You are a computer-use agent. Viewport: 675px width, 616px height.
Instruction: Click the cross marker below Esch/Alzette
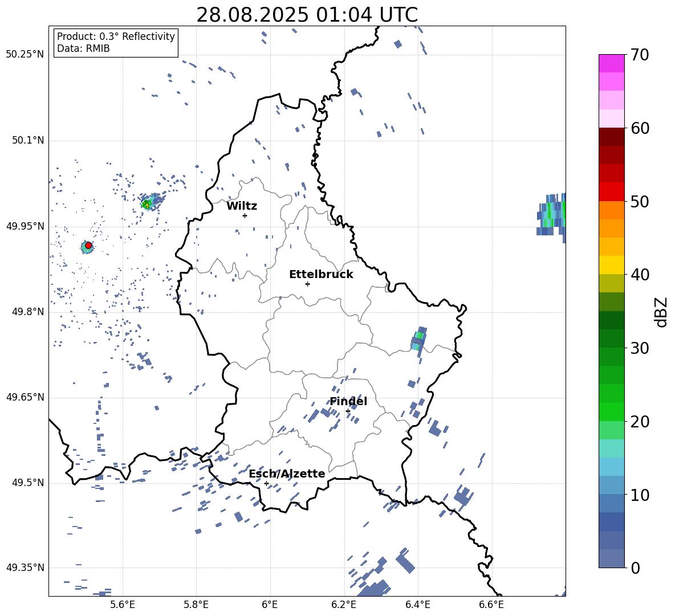point(266,483)
